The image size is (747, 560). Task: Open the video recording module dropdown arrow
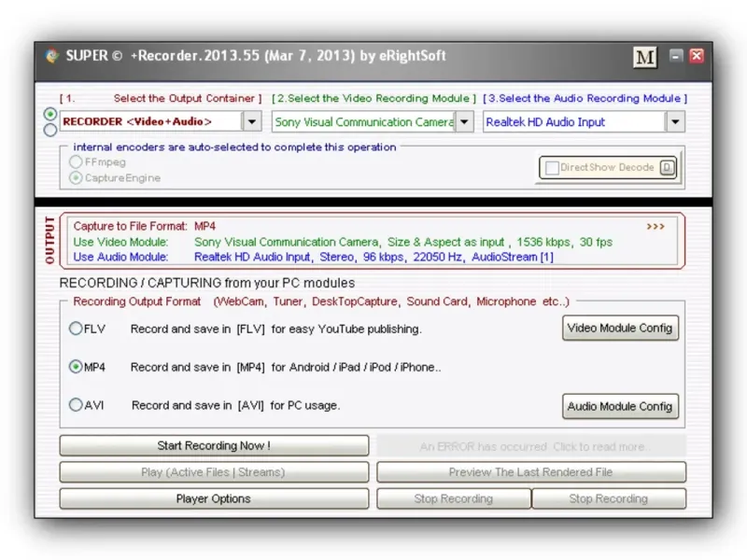(x=464, y=122)
